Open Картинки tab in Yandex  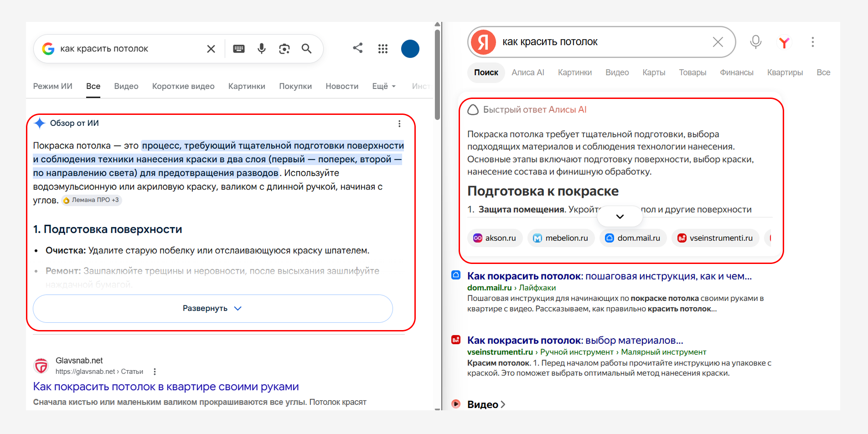pos(575,72)
